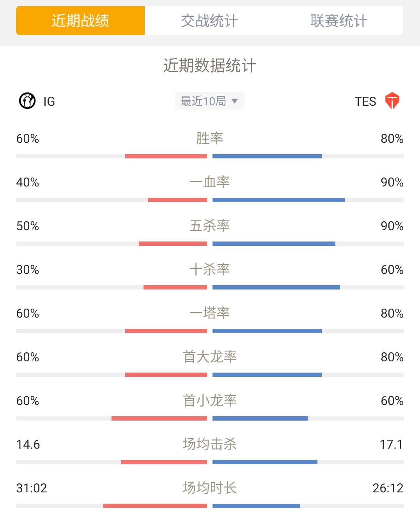This screenshot has height=515, width=420.
Task: Select the 近期战绩 tab
Action: point(80,21)
